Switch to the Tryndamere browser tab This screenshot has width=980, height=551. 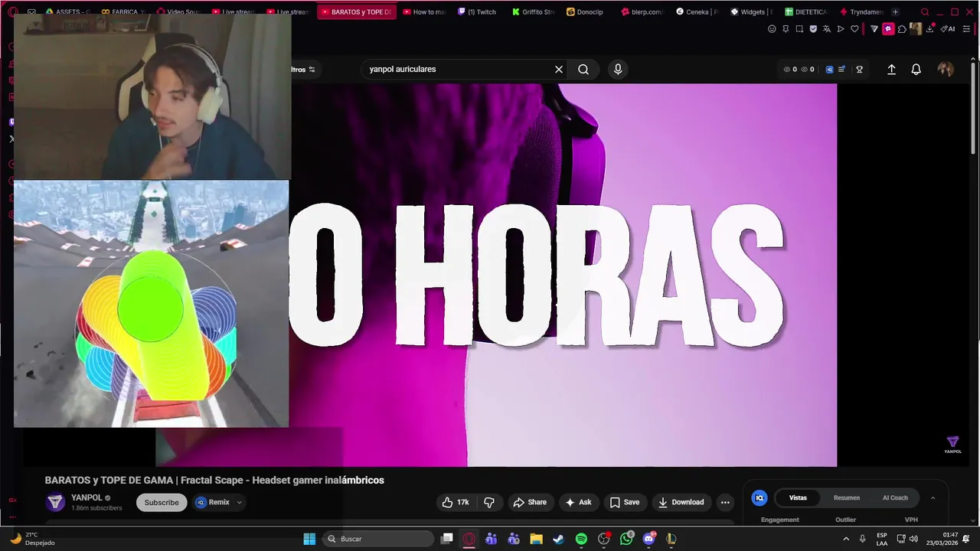(861, 11)
